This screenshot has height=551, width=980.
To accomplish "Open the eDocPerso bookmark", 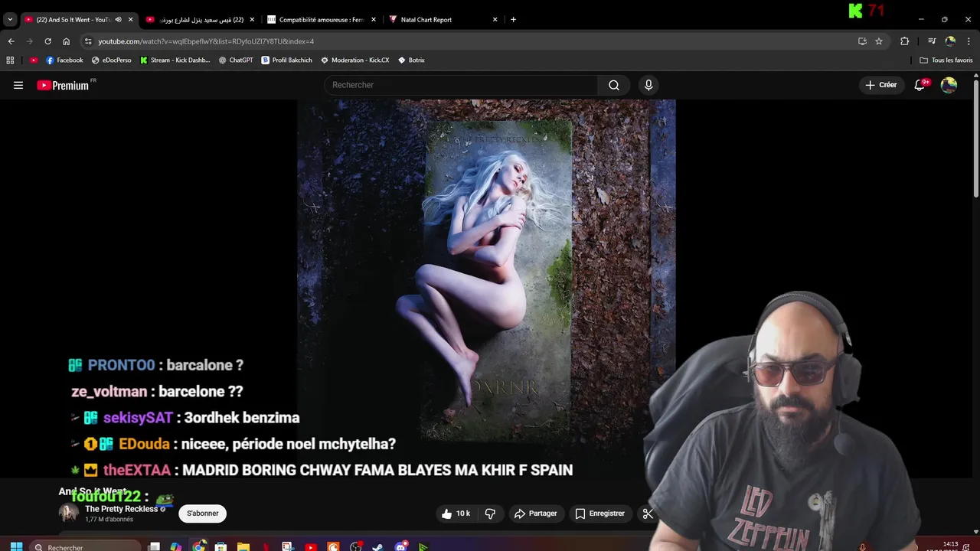I will coord(111,60).
